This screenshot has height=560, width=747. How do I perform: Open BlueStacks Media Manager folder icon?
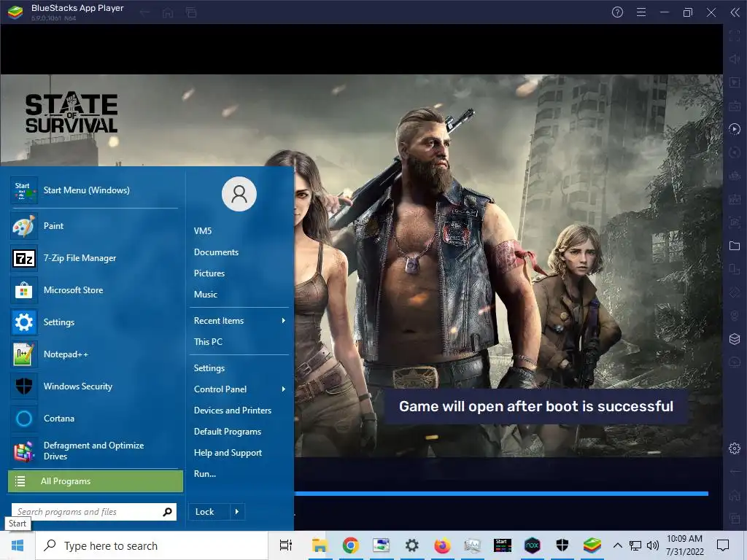[735, 246]
